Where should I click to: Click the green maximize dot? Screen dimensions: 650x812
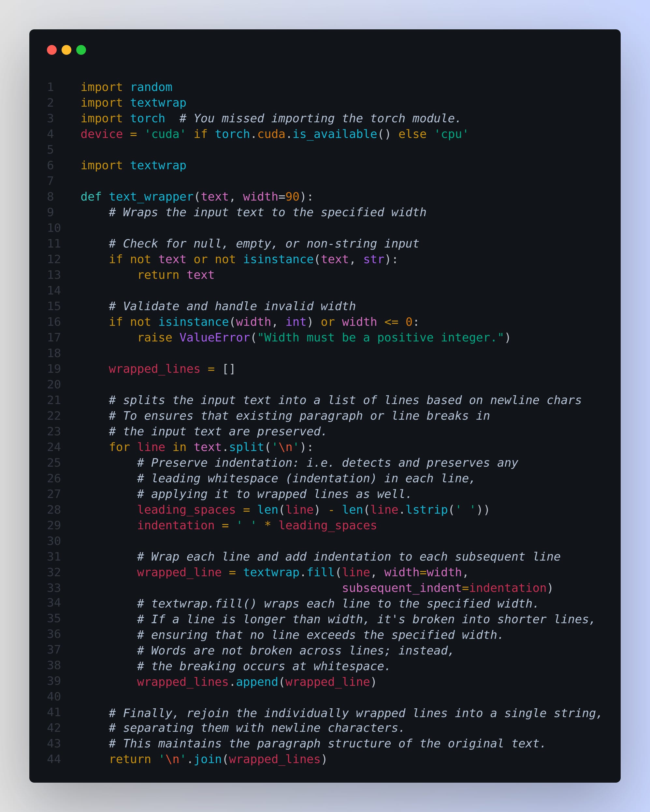click(x=81, y=50)
